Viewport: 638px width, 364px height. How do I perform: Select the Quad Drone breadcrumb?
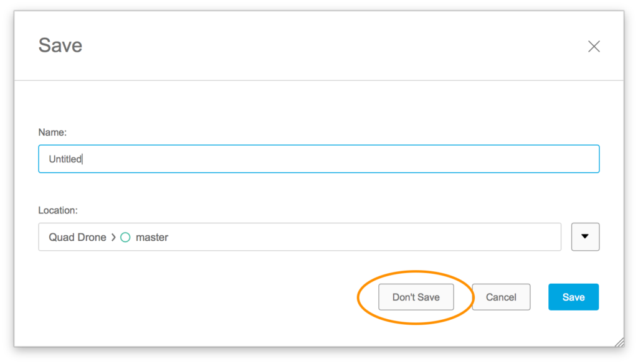tap(77, 237)
